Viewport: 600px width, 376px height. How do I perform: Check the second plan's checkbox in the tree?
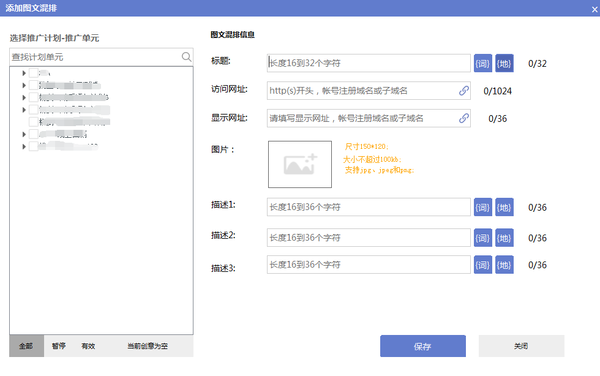coord(33,85)
